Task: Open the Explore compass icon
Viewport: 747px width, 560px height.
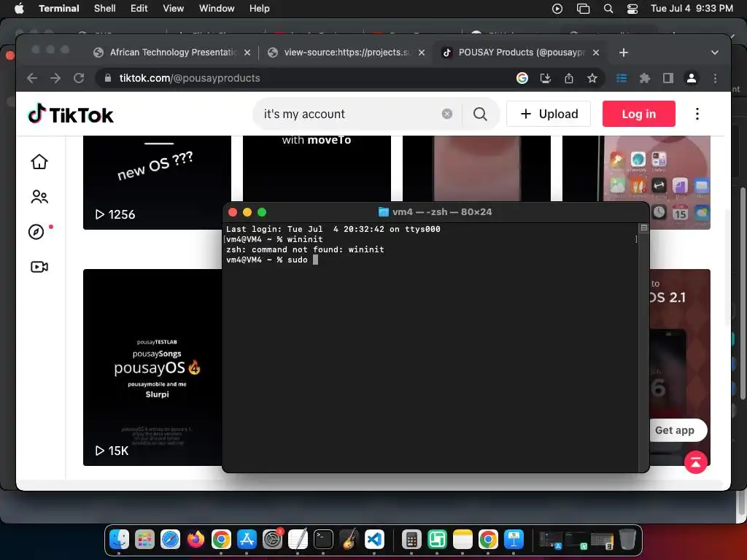Action: pyautogui.click(x=36, y=232)
